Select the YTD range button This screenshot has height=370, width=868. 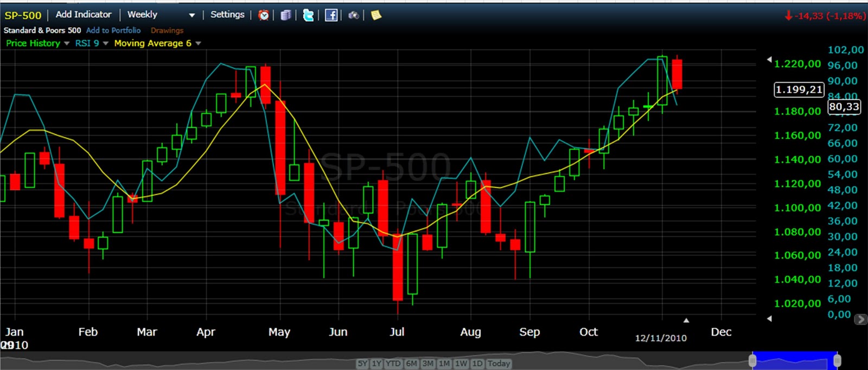click(393, 363)
